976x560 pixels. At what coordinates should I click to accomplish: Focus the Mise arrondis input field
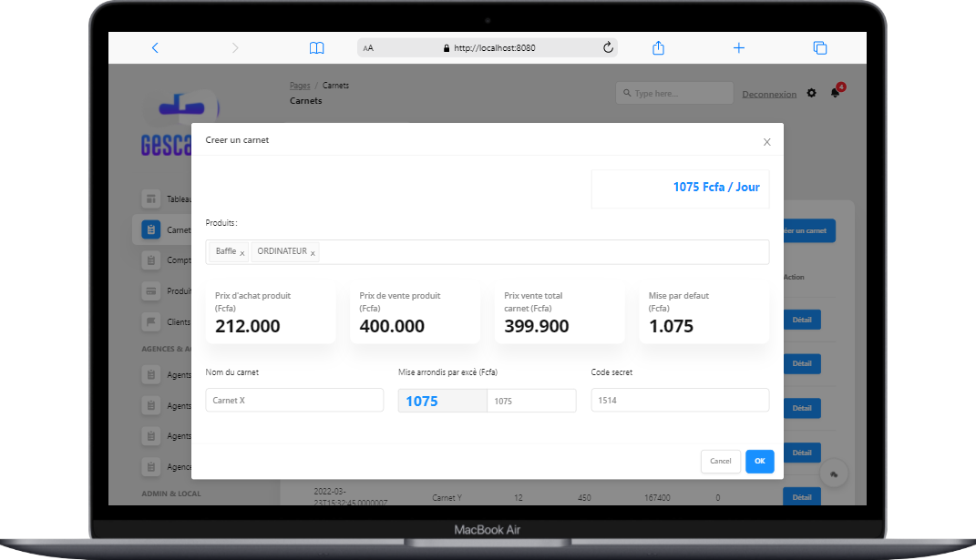530,401
